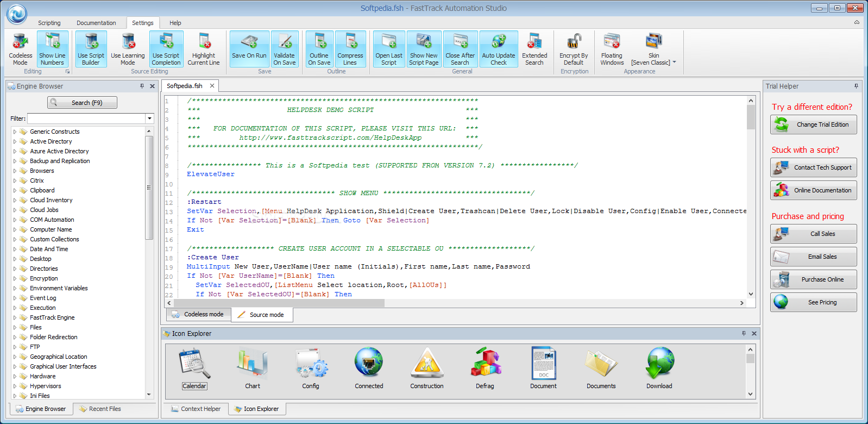Click the Change Trial Edition button
This screenshot has height=424, width=868.
tap(813, 124)
